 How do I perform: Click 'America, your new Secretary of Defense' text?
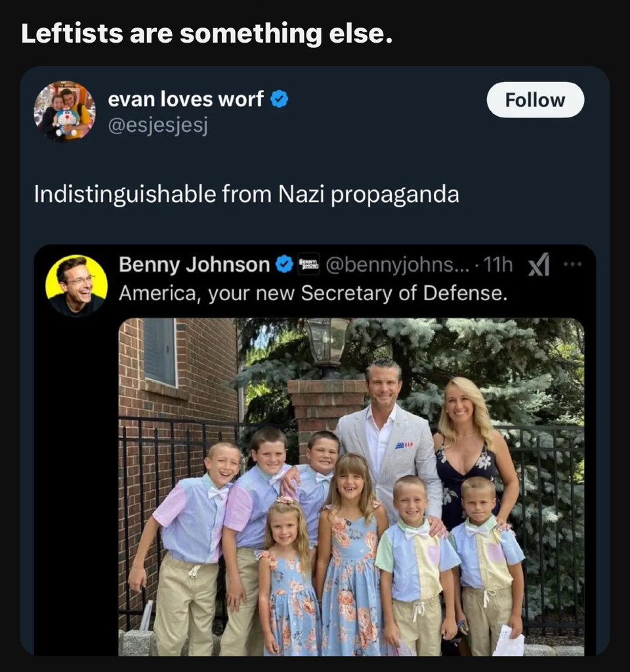coord(312,293)
